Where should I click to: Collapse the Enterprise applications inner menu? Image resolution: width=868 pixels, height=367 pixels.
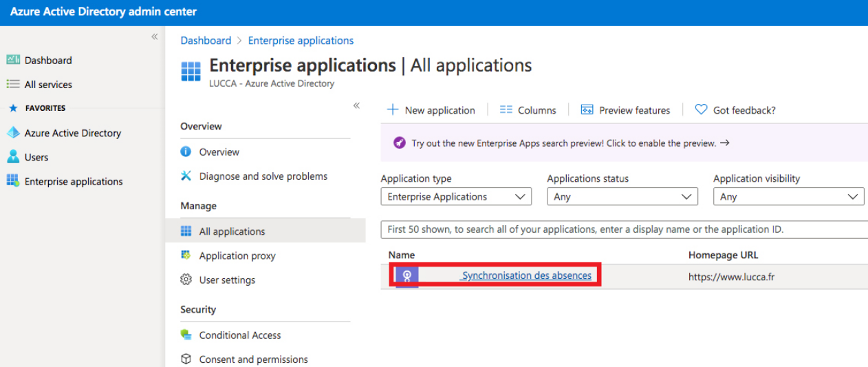point(356,105)
